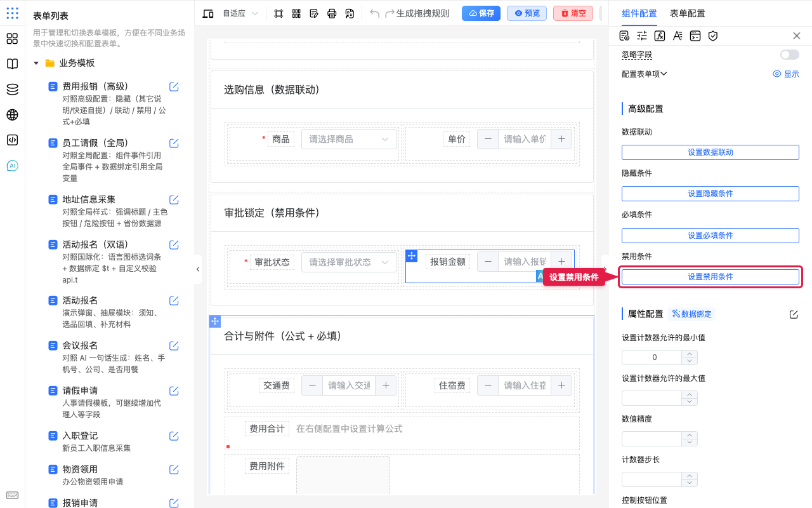Click the 保存 button
812x508 pixels.
coord(481,13)
